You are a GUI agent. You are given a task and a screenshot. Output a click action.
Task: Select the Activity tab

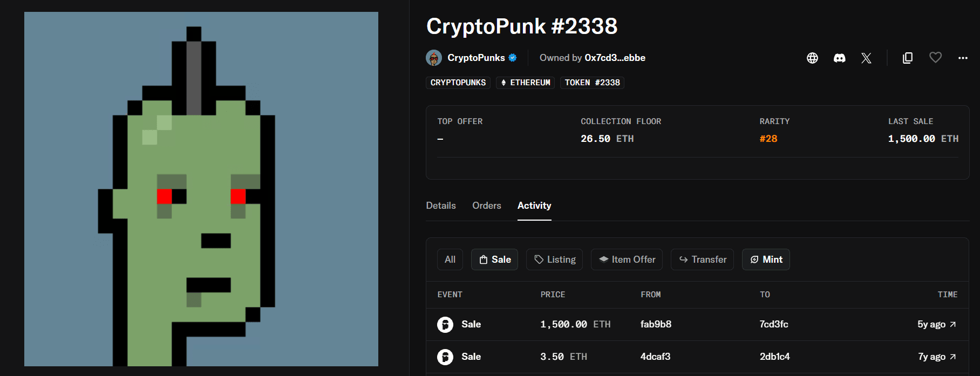(534, 206)
